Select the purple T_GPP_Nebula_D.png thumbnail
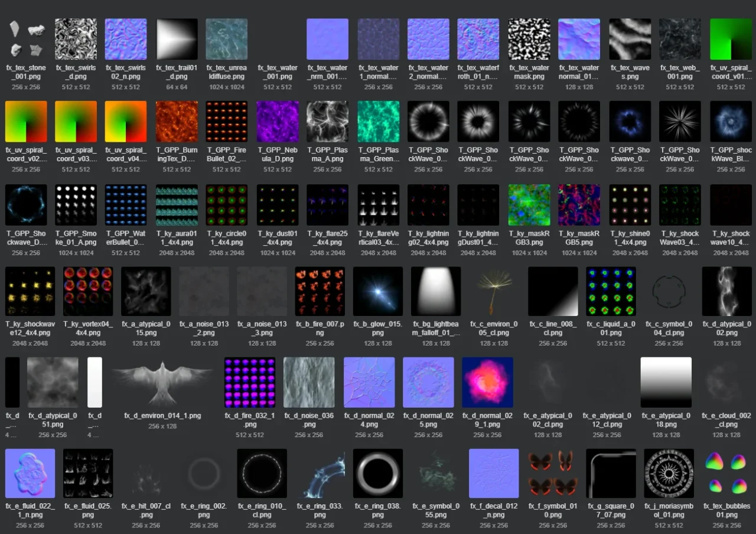Image resolution: width=756 pixels, height=534 pixels. (x=278, y=122)
